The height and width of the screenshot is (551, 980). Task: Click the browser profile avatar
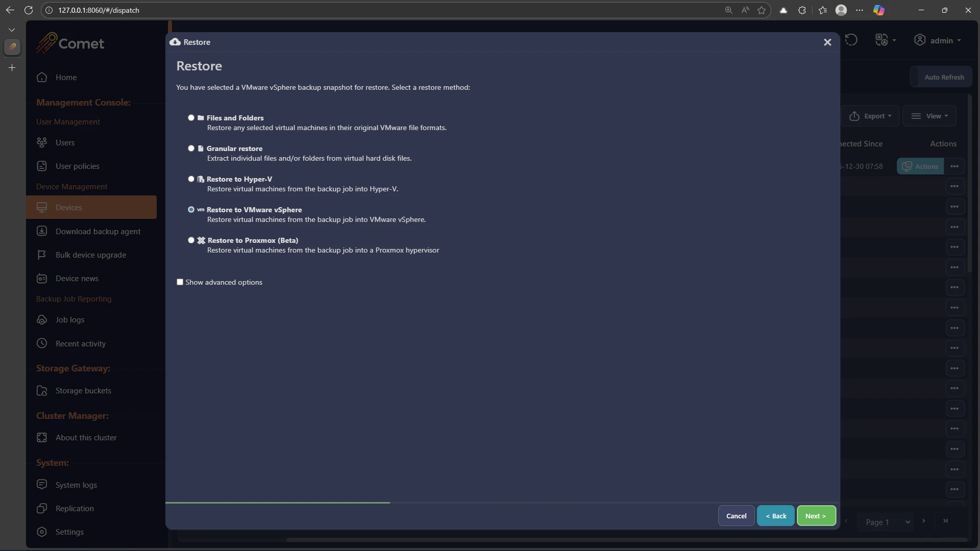(841, 10)
